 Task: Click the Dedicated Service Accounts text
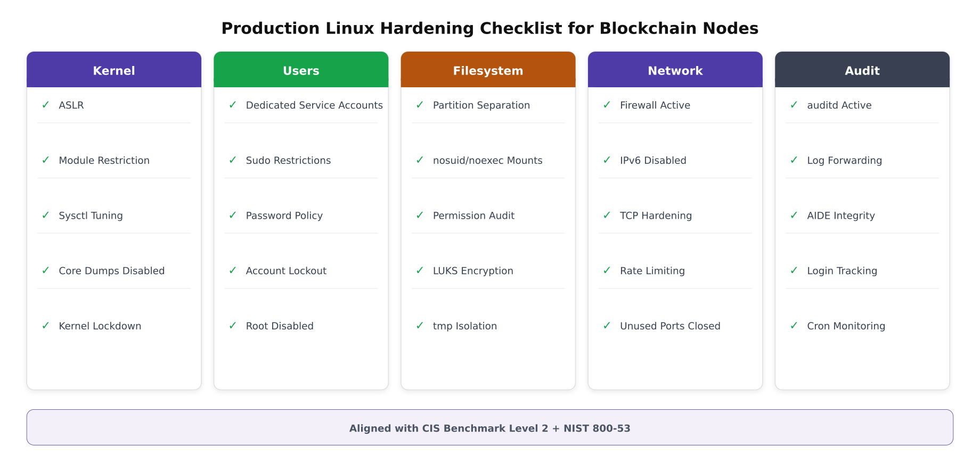tap(314, 105)
